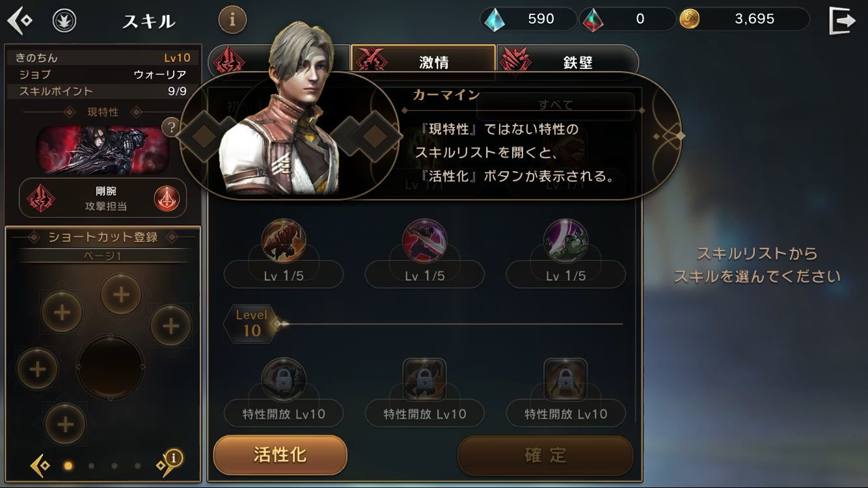The height and width of the screenshot is (488, 868).
Task: Click the 活性化 button
Action: [280, 455]
